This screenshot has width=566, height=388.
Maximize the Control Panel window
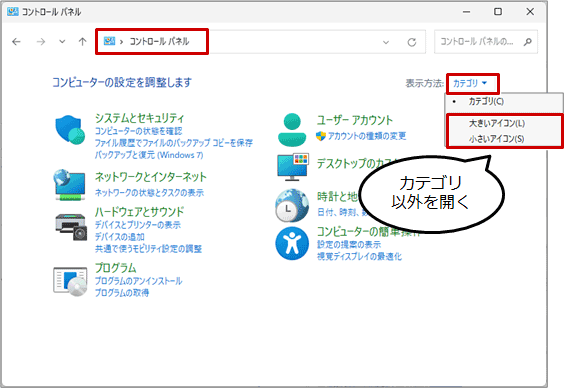(x=498, y=12)
